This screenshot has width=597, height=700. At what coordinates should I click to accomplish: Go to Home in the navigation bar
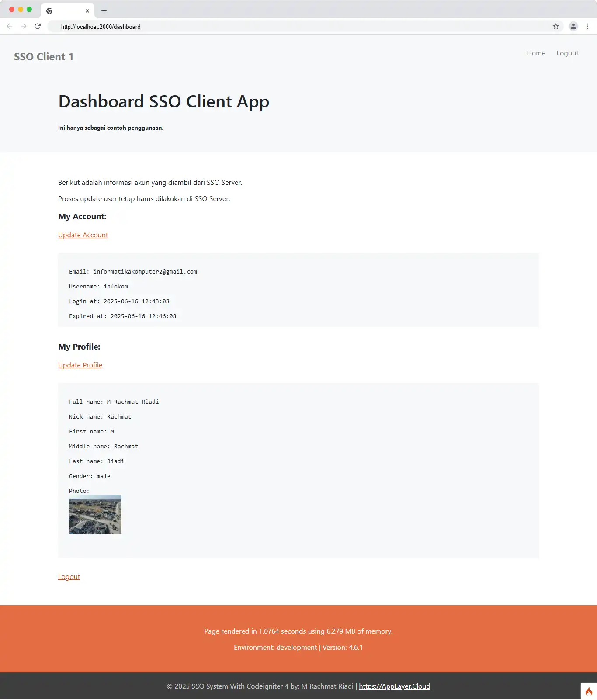(x=536, y=53)
